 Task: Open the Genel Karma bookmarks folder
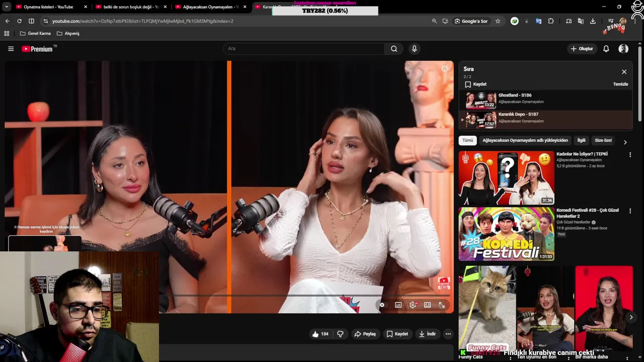35,33
